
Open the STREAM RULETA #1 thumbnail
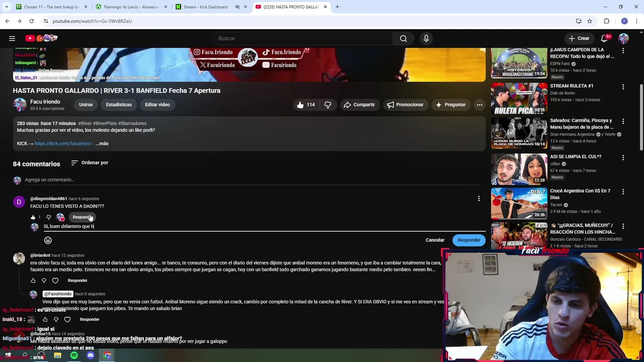pos(519,99)
